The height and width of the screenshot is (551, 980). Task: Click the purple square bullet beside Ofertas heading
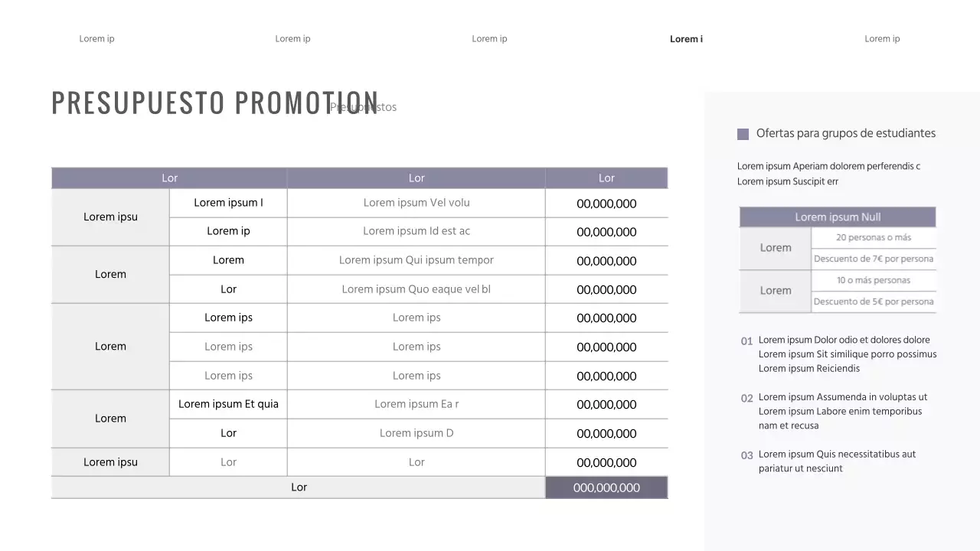[743, 134]
